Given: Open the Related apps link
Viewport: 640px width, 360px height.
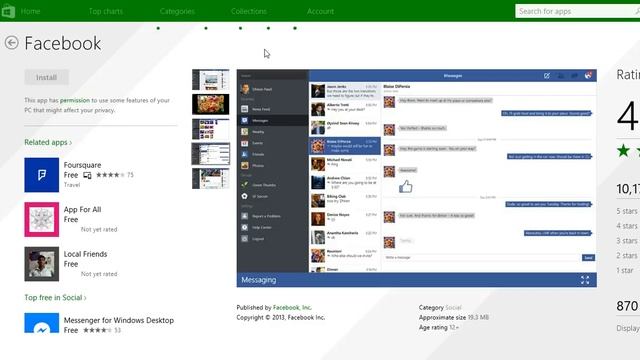Looking at the screenshot, I should 48,142.
